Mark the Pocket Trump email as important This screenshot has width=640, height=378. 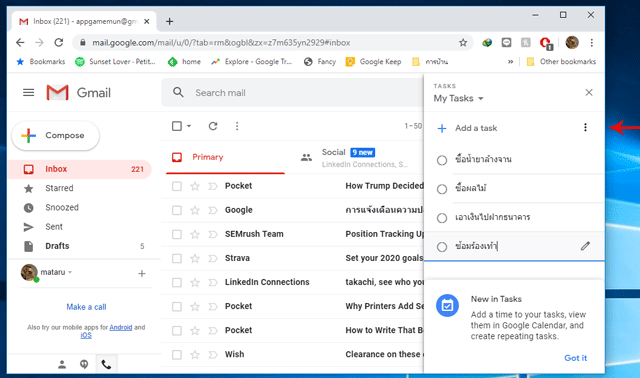213,186
